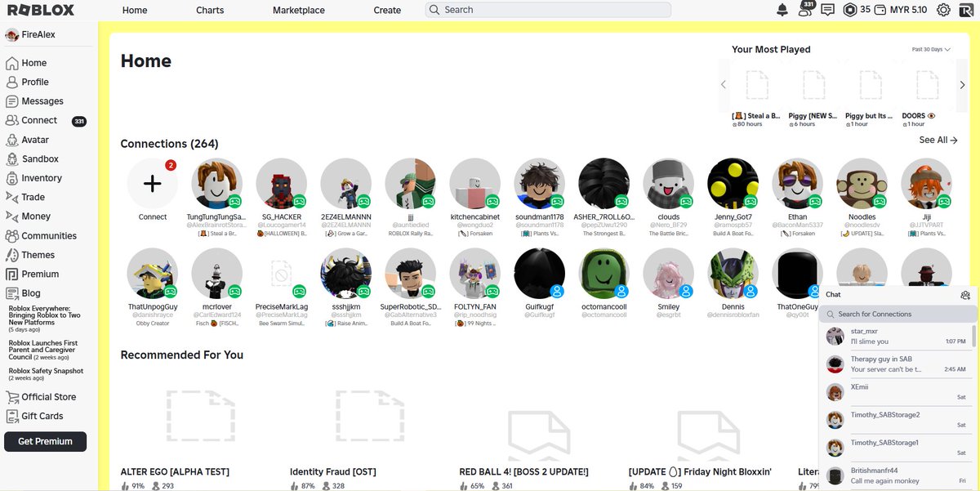
Task: Open Communities in the left sidebar
Action: [49, 235]
